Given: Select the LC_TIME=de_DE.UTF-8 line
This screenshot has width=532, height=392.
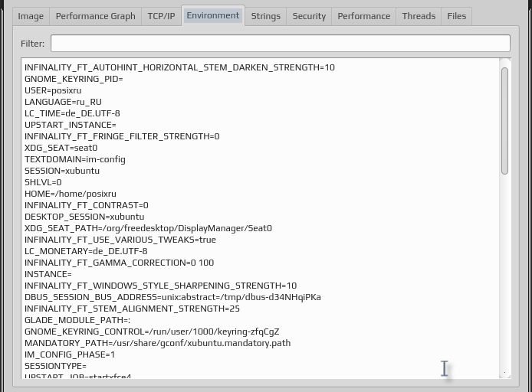Looking at the screenshot, I should (72, 113).
